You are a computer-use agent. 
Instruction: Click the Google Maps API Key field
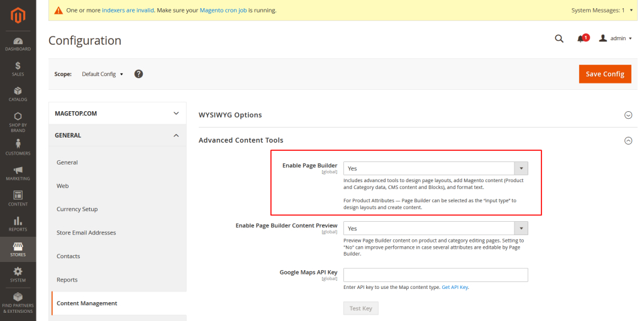435,275
